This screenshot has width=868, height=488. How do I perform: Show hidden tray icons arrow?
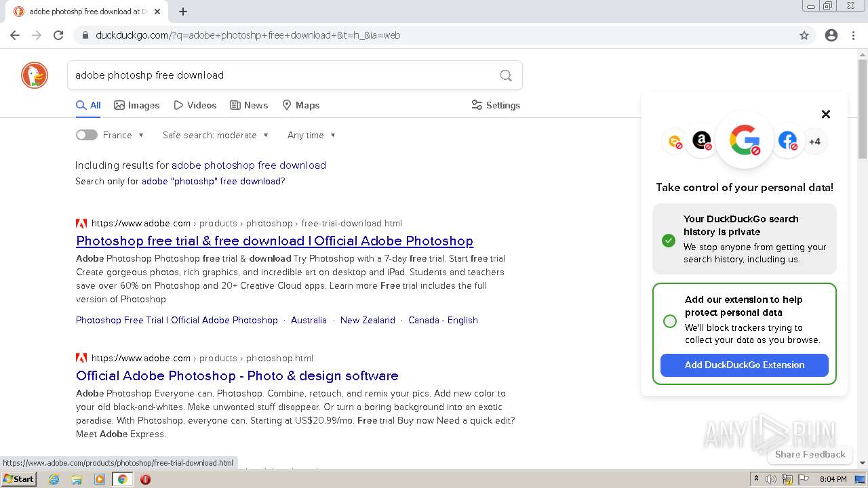pyautogui.click(x=756, y=479)
